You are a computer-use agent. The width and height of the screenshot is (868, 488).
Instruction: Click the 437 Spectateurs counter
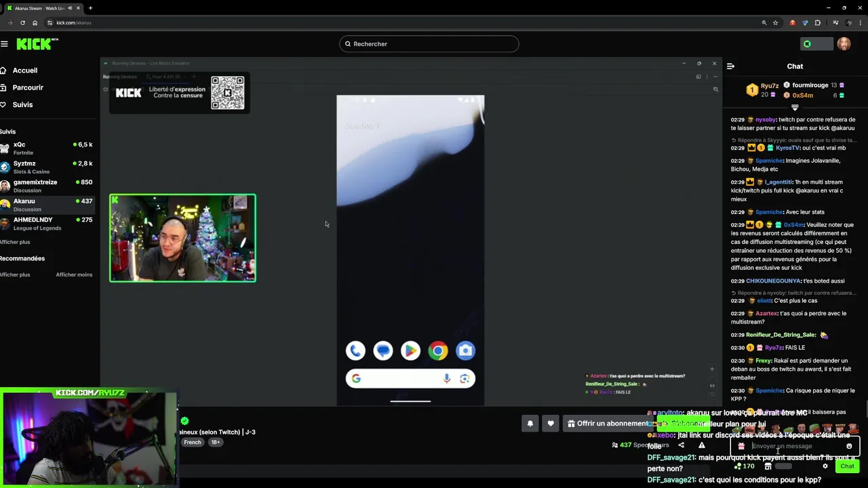tap(640, 445)
